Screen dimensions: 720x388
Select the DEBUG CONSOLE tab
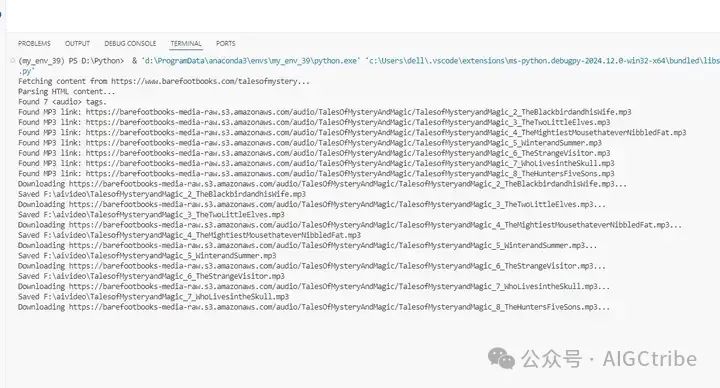(130, 44)
